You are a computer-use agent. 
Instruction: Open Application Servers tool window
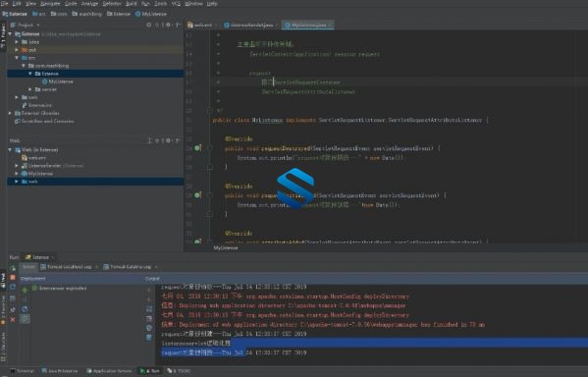109,371
